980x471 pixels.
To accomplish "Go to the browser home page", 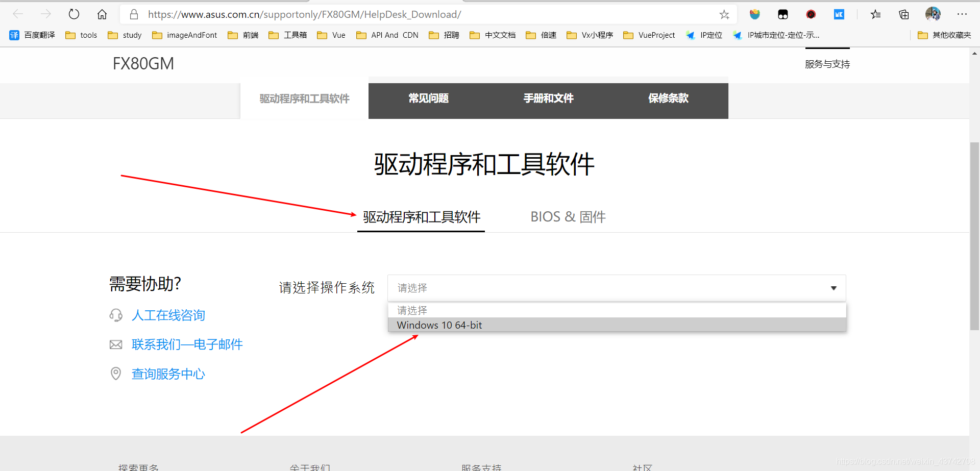I will tap(102, 14).
